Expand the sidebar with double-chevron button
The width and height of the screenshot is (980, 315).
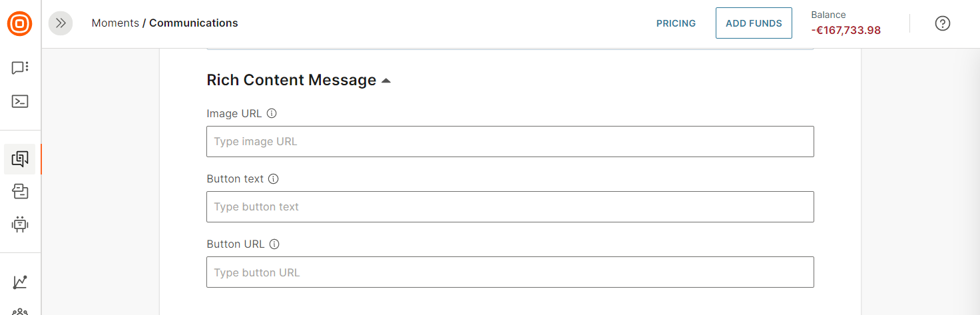(61, 23)
